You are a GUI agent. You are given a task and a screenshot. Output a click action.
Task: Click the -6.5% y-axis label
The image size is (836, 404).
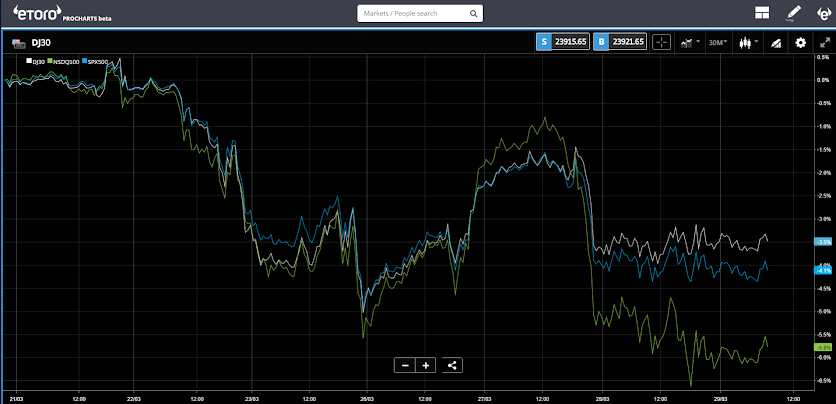tap(823, 381)
